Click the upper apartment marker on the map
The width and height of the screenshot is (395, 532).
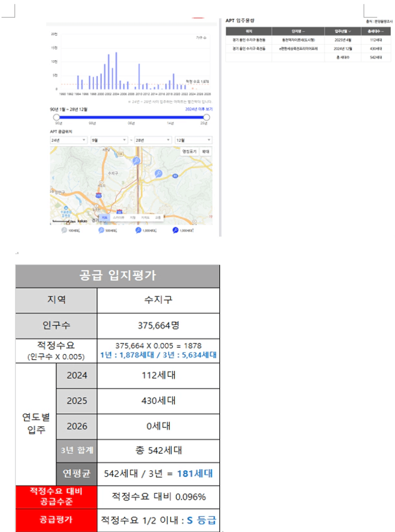(x=136, y=160)
